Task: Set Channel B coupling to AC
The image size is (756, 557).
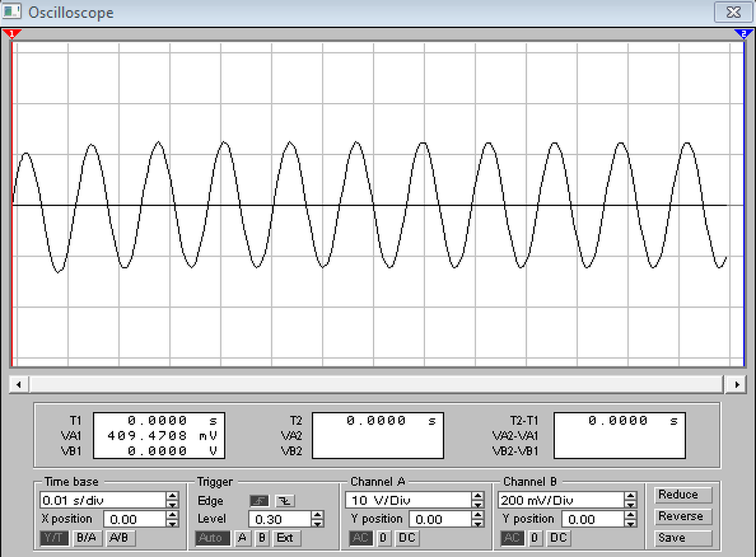Action: [512, 538]
